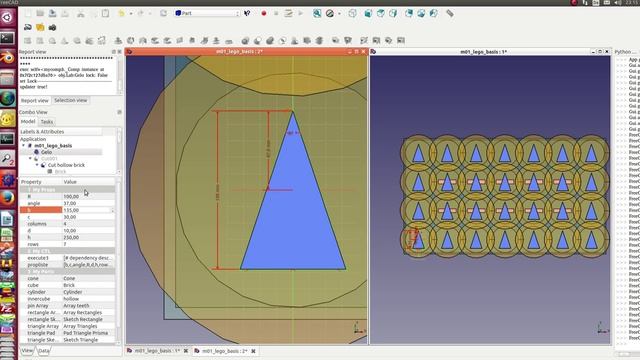Screen dimensions: 640x360
Task: Click the Paste clipboard icon
Action: point(105,13)
